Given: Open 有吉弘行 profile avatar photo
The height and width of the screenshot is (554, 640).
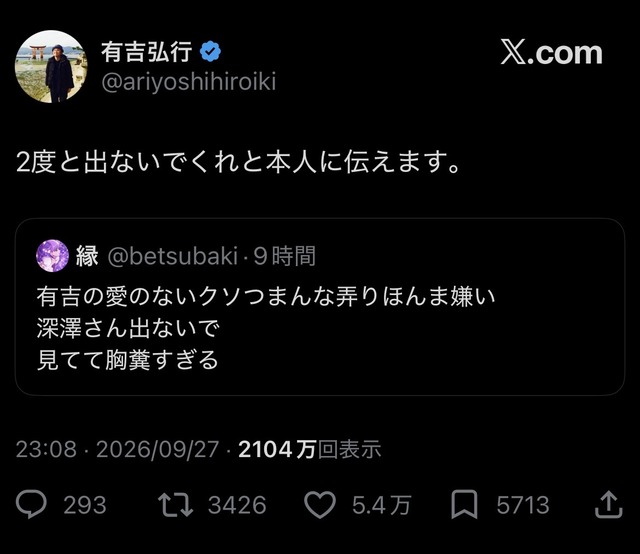Looking at the screenshot, I should click(x=51, y=67).
